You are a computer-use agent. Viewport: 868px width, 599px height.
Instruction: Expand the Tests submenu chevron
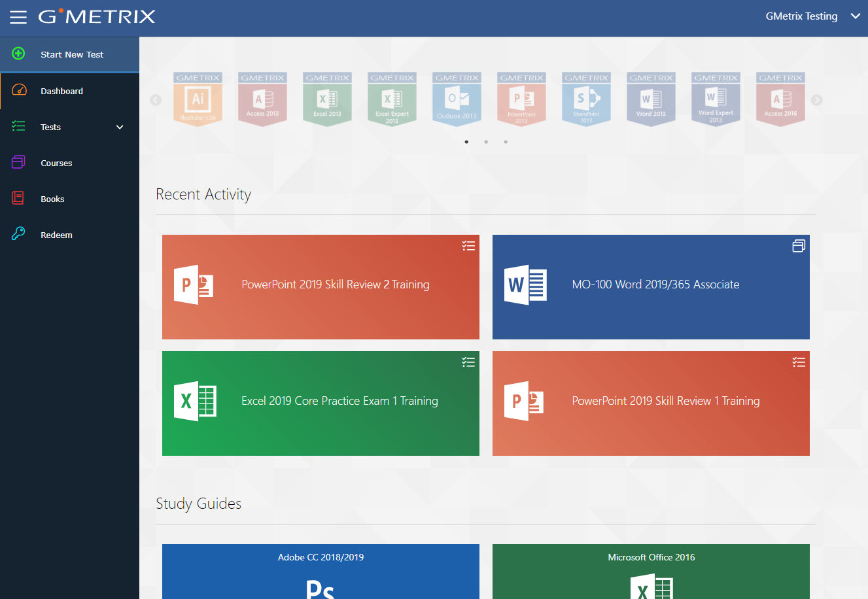point(120,127)
